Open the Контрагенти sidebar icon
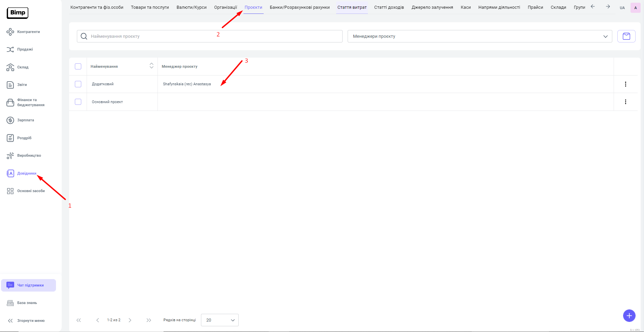 (10, 32)
